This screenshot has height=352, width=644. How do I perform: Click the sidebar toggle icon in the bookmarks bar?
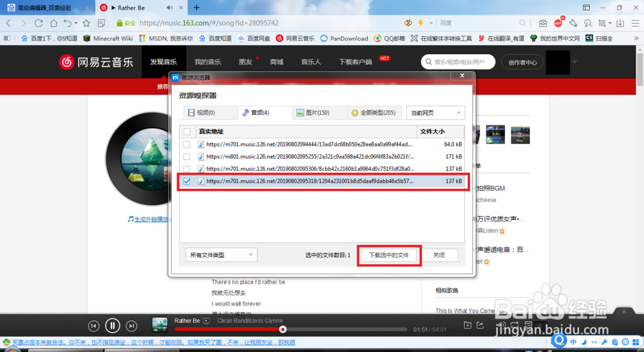point(7,38)
